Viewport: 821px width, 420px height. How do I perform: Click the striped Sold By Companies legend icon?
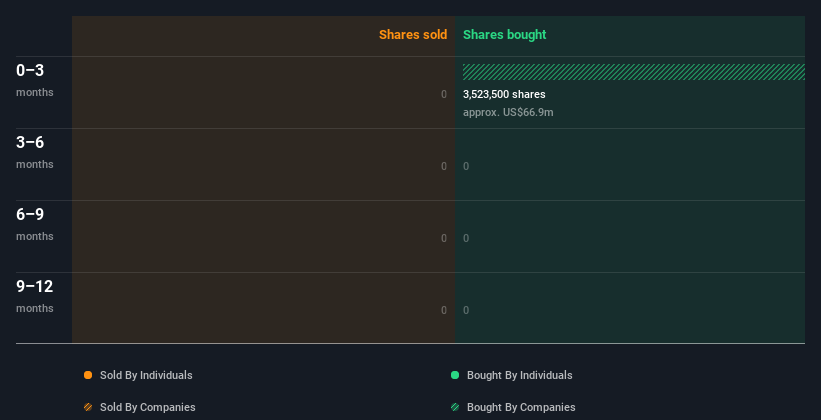click(88, 407)
